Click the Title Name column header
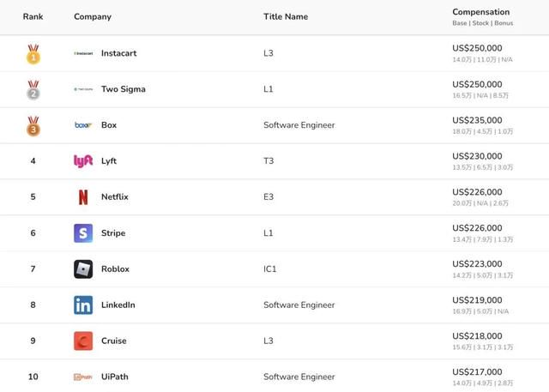Viewport: 549px width, 392px height. click(x=286, y=17)
